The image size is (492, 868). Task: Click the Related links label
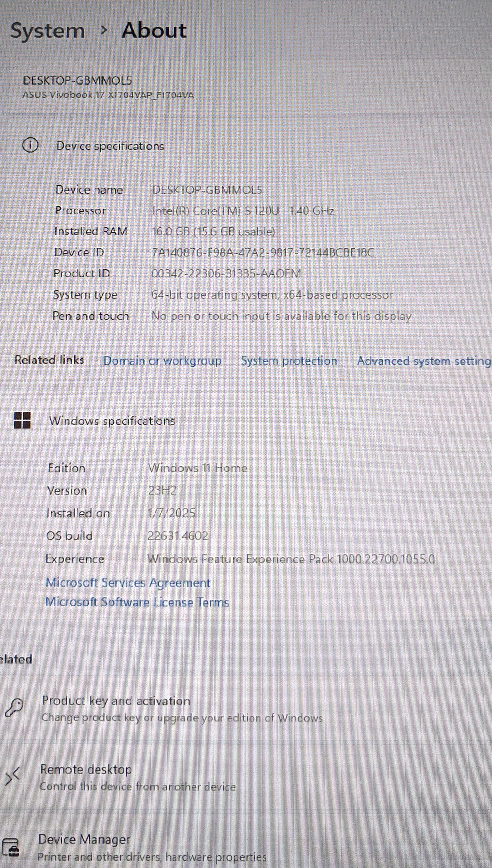point(49,360)
